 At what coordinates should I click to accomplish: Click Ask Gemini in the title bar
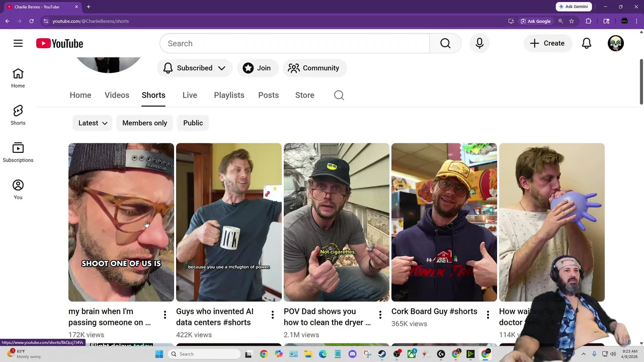(574, 7)
